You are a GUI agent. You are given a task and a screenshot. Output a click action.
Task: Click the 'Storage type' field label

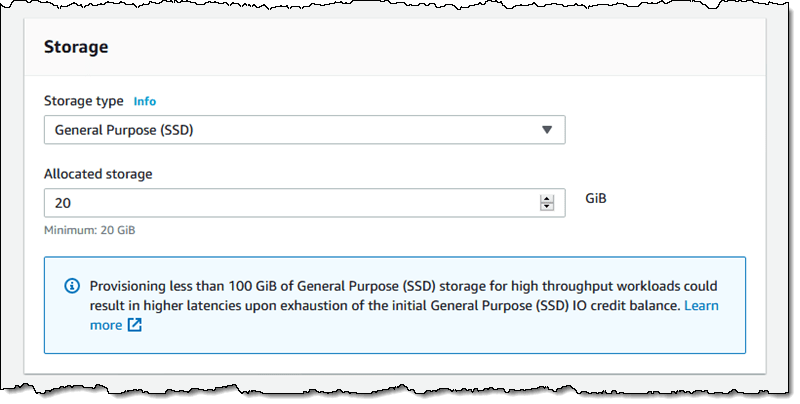84,101
